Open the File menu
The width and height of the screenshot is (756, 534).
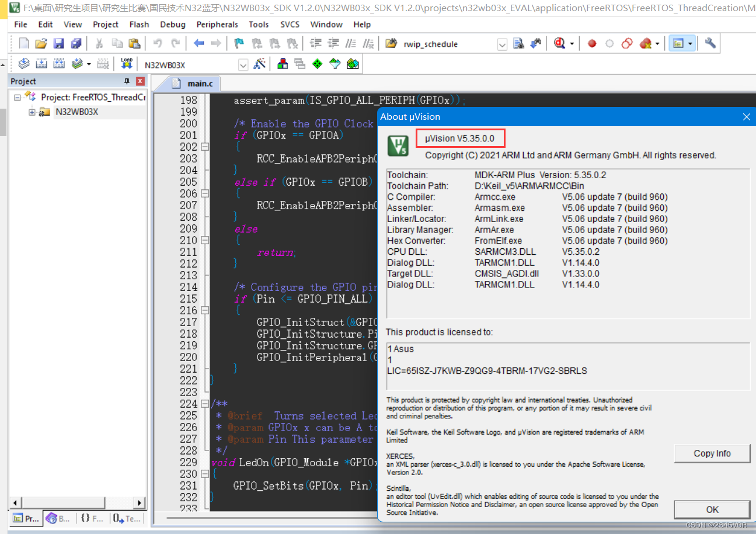20,25
